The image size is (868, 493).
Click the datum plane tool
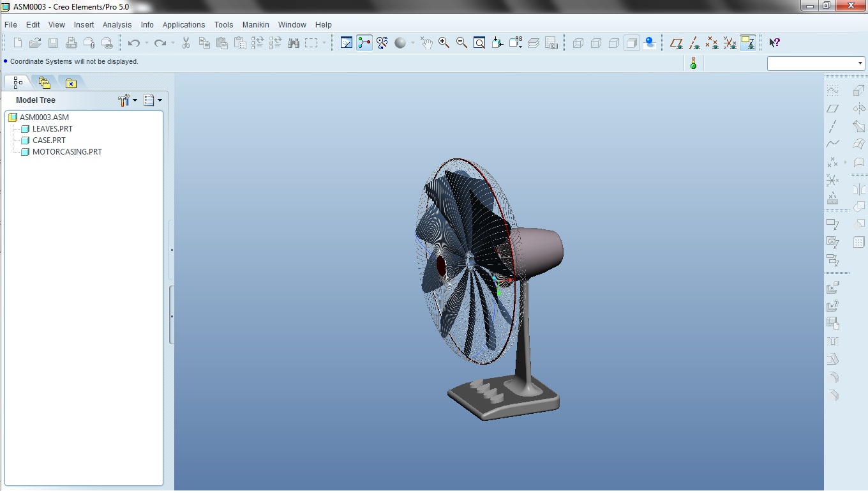(832, 109)
